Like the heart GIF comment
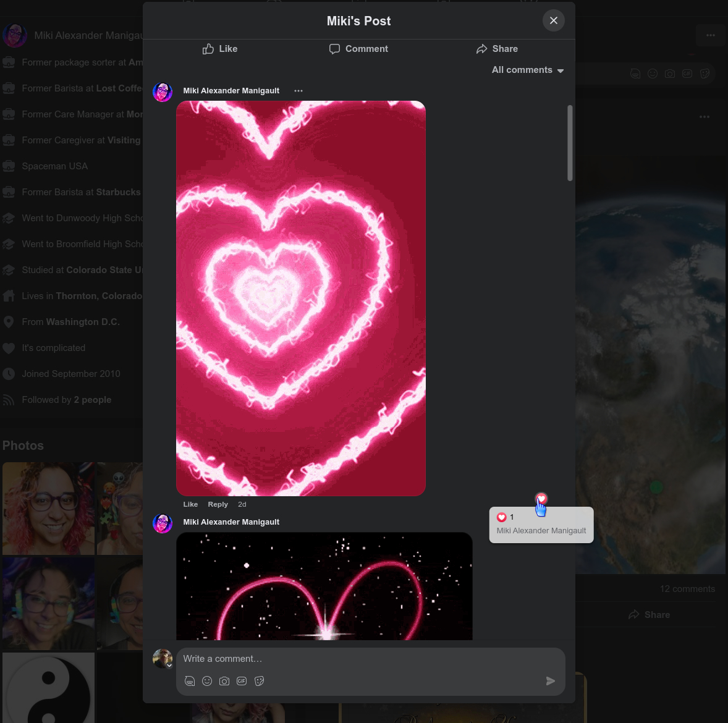The image size is (728, 723). point(190,504)
